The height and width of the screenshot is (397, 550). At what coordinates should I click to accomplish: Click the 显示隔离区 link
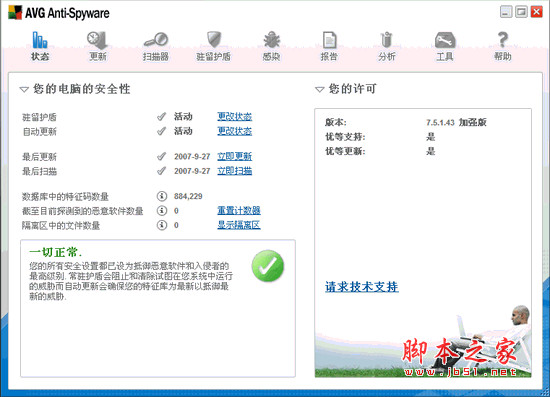coord(239,225)
